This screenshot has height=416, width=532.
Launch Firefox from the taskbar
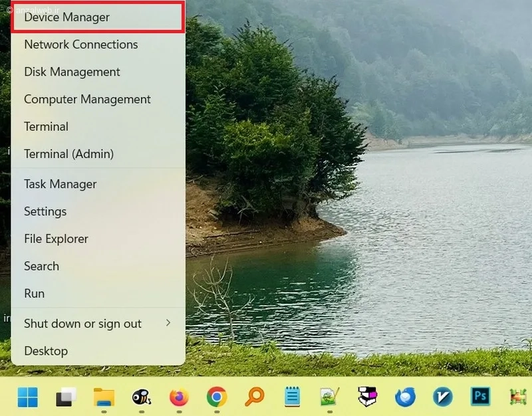pyautogui.click(x=179, y=397)
